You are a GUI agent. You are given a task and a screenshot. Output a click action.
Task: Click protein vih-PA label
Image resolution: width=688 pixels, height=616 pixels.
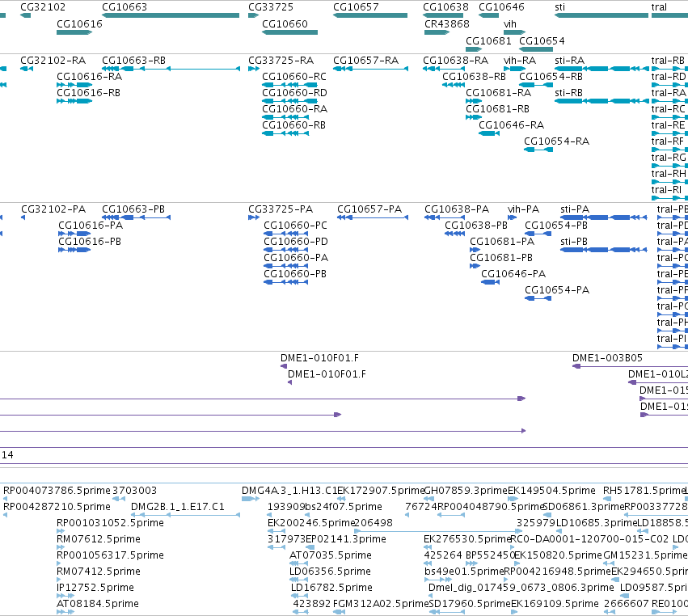coord(523,209)
